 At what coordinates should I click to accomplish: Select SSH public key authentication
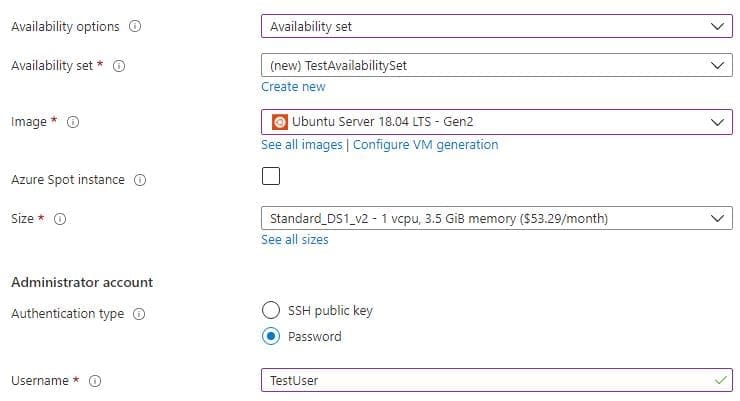[x=270, y=310]
